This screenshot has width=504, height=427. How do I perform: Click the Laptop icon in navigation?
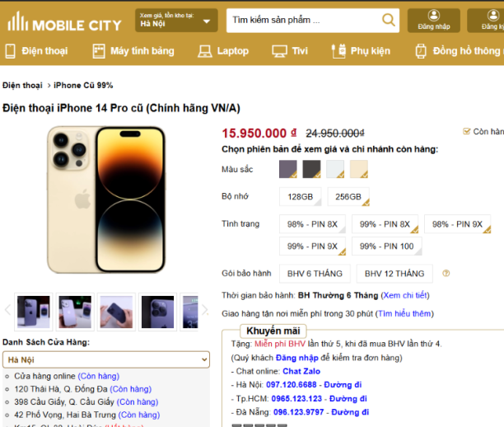(x=203, y=51)
